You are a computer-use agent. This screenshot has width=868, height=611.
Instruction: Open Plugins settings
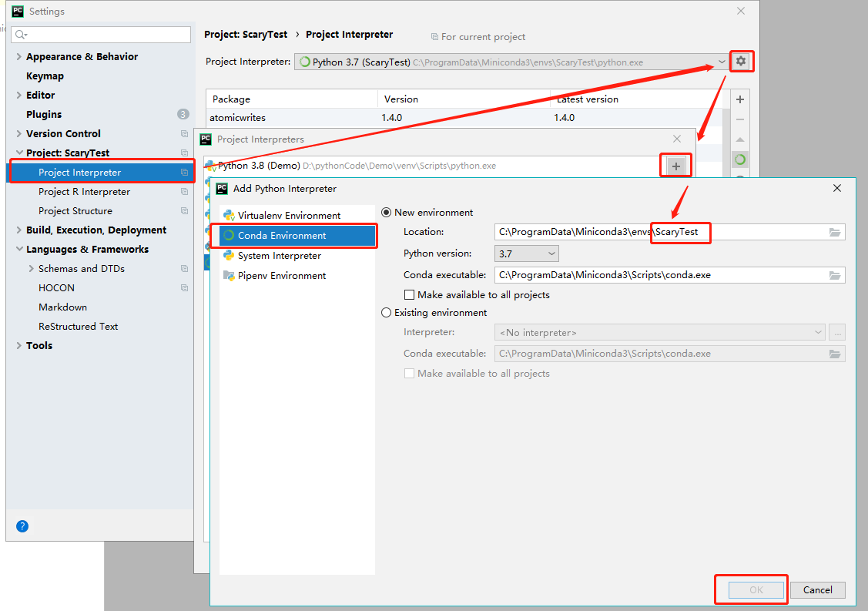(x=44, y=114)
